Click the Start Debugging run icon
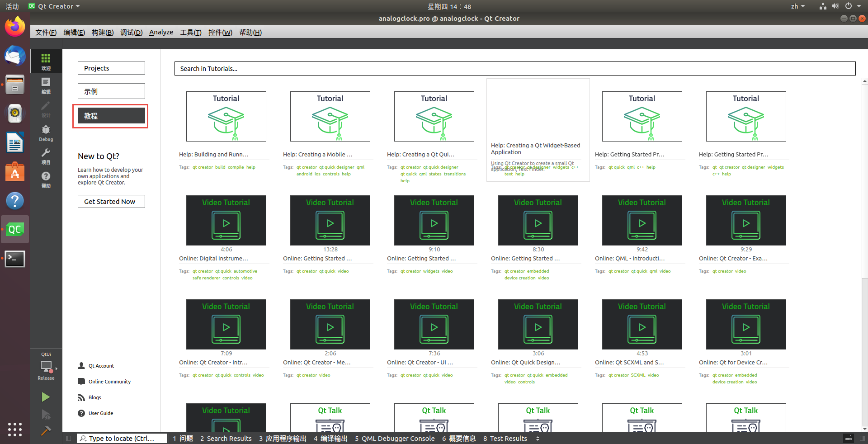Screen dimensions: 868x444 click(x=46, y=414)
